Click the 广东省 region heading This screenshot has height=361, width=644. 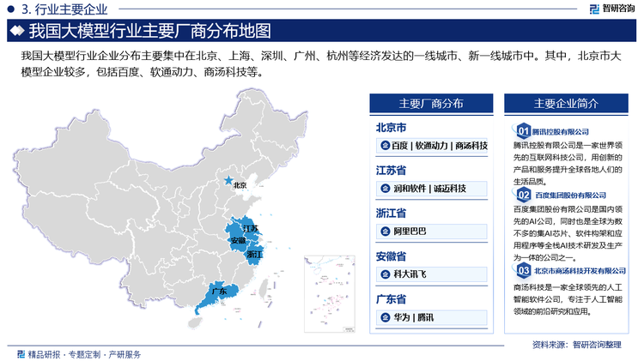click(391, 299)
